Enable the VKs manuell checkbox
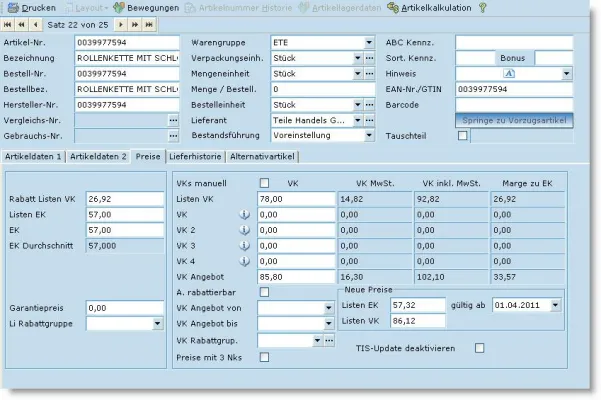Viewport: 601px width, 400px height. pos(265,184)
